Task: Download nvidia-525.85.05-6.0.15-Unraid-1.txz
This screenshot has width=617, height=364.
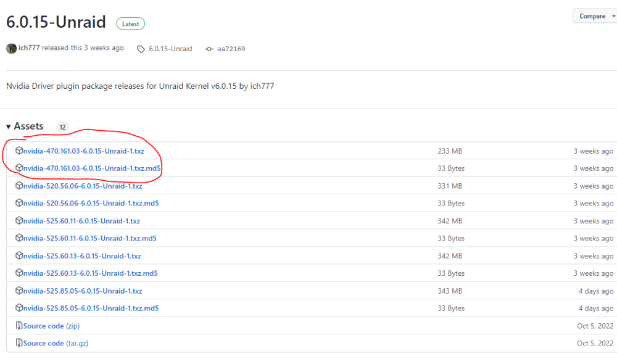Action: point(83,291)
